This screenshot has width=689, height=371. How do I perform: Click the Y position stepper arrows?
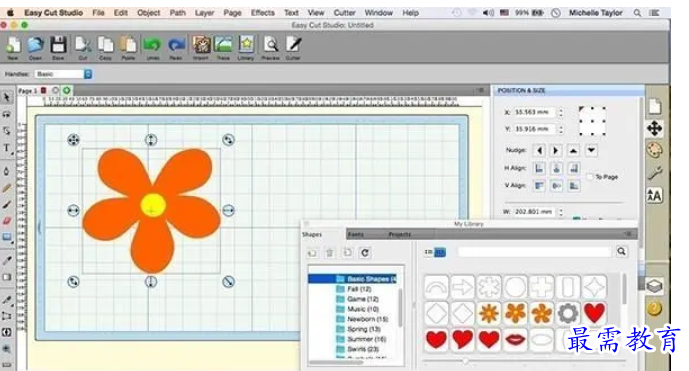click(x=561, y=129)
